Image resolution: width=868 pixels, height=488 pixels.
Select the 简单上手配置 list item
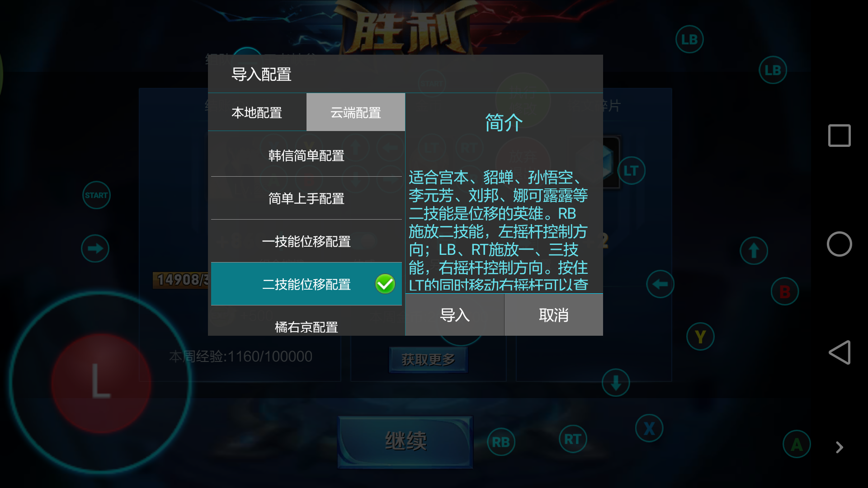point(307,198)
